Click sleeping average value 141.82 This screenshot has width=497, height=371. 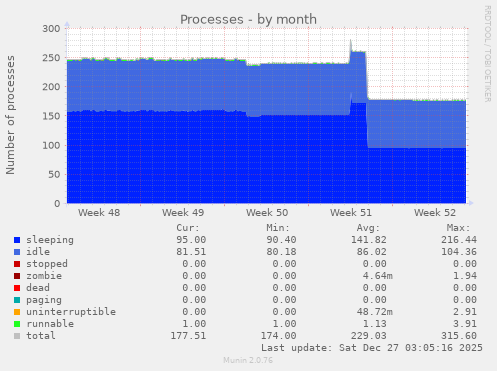(x=369, y=240)
